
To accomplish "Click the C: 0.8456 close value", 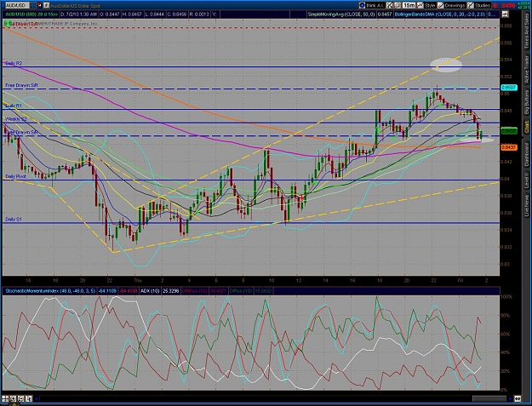I will coord(176,14).
